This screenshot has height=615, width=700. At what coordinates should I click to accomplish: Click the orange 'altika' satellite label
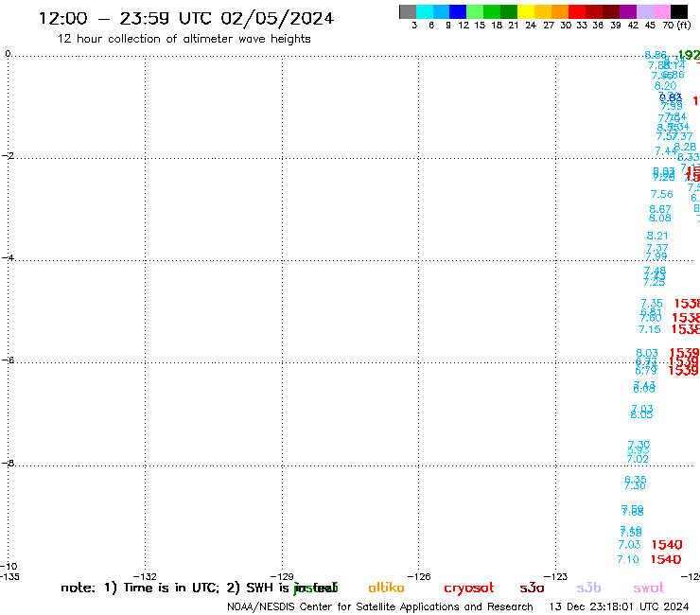[x=386, y=588]
